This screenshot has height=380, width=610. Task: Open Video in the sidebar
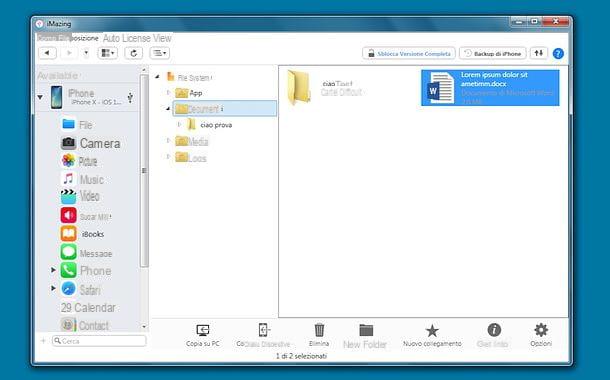80,196
